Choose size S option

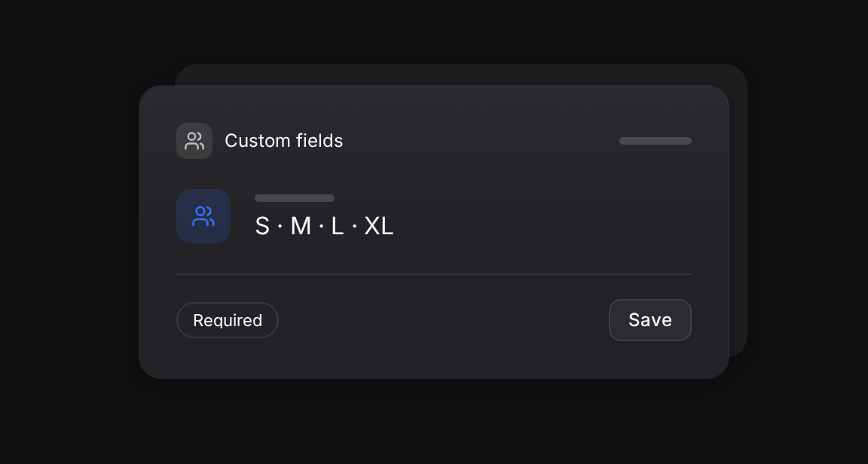tap(262, 226)
